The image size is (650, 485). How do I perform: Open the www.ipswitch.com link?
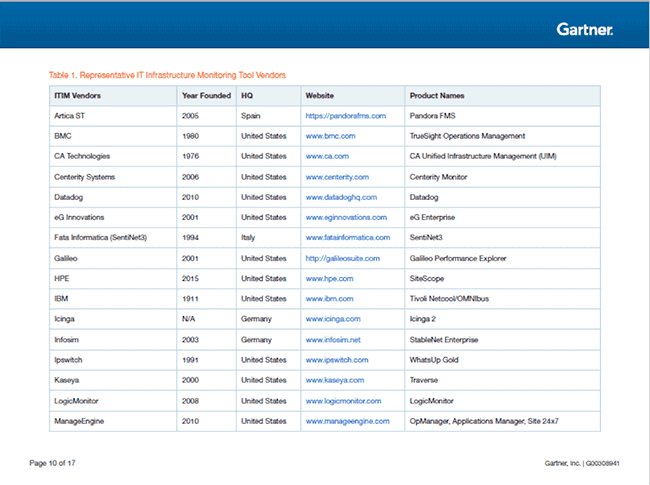click(337, 360)
